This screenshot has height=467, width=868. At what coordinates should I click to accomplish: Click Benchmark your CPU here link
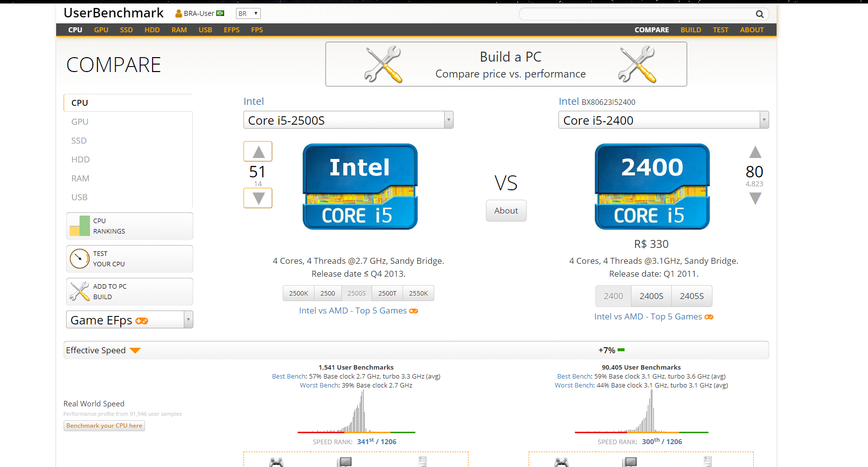click(104, 426)
